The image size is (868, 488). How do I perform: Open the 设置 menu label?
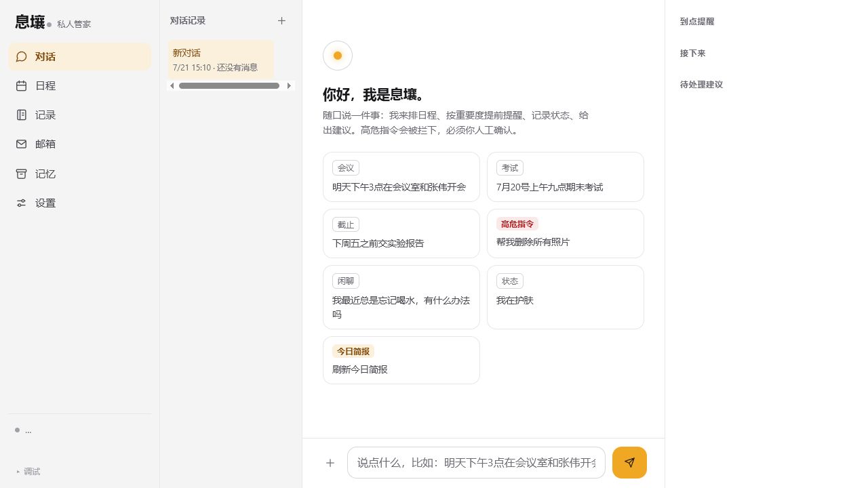pos(45,203)
